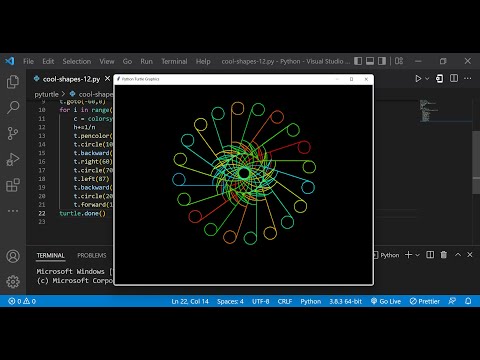This screenshot has height=360, width=480.
Task: Open the Run menu
Action: [x=146, y=61]
